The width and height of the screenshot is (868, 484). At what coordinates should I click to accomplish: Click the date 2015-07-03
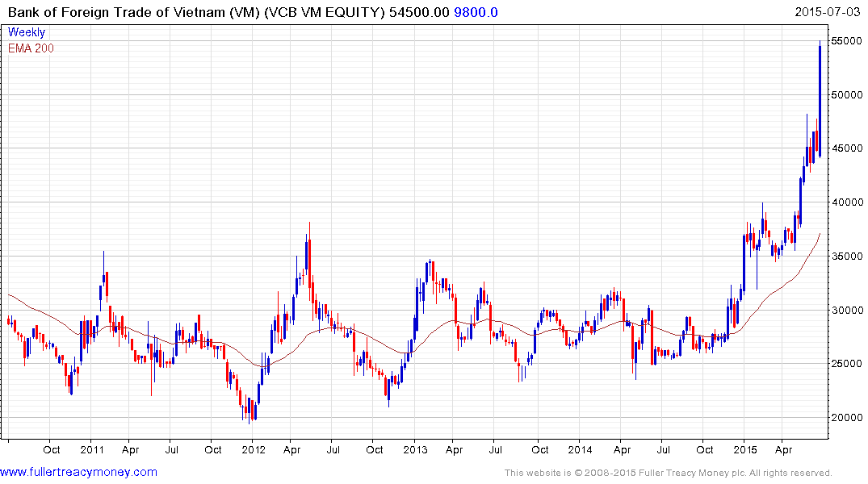[827, 12]
